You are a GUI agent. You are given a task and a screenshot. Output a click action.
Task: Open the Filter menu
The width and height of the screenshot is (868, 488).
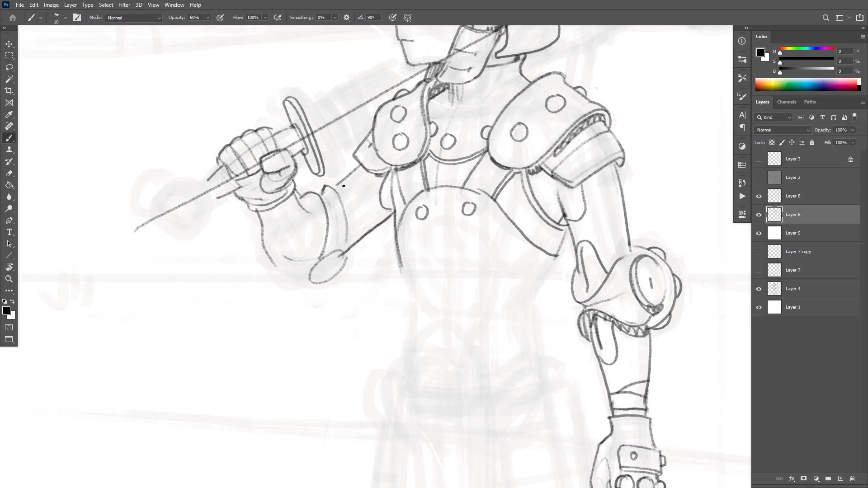click(x=124, y=5)
